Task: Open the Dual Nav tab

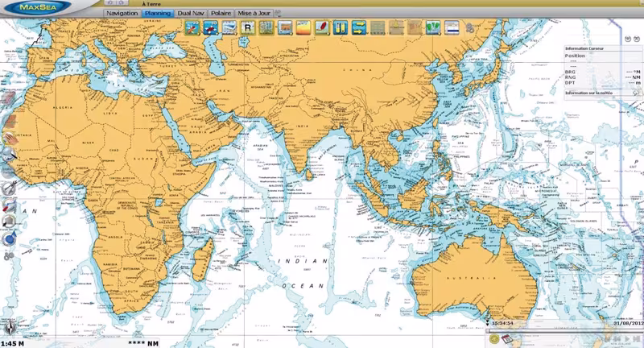Action: pos(190,13)
